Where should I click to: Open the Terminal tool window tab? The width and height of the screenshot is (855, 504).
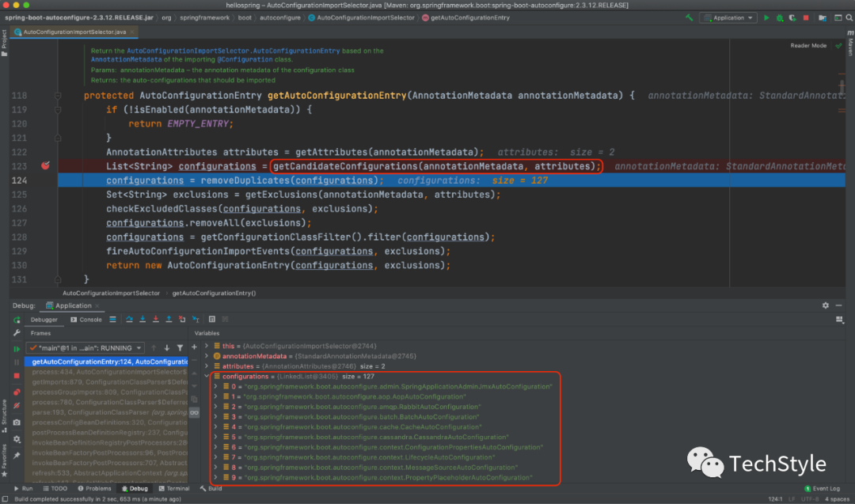(173, 488)
